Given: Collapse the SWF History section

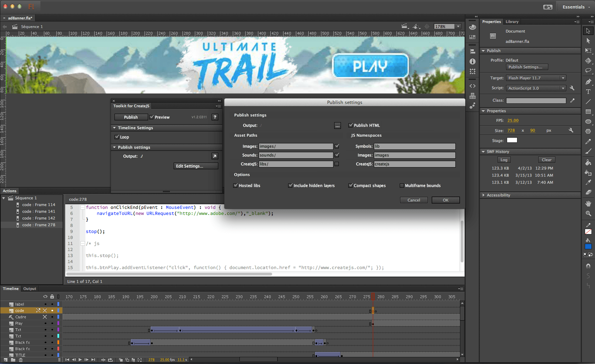Looking at the screenshot, I should (484, 151).
